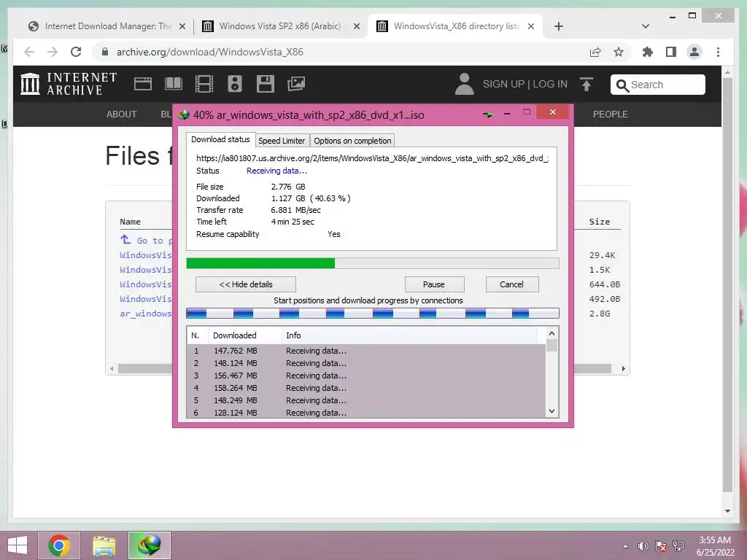Click the volume speaker tray icon
The width and height of the screenshot is (747, 560).
[x=643, y=546]
